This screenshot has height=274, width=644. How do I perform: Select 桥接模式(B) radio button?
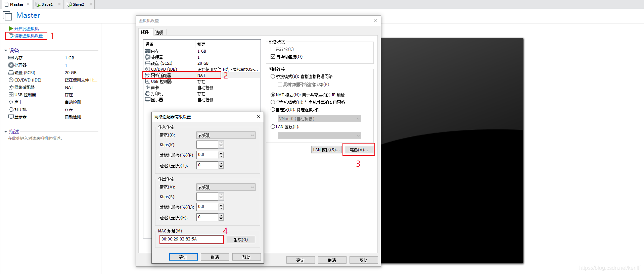[273, 76]
